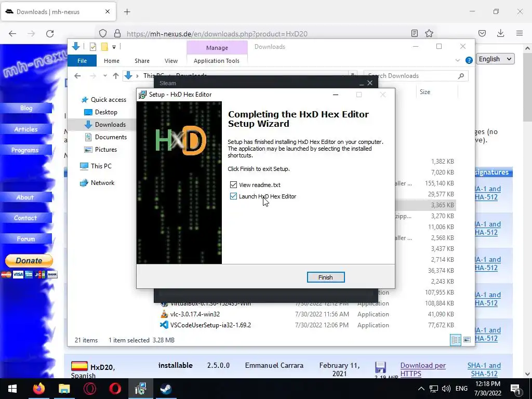Open Explorer help question mark icon
This screenshot has height=399, width=532.
[x=469, y=60]
